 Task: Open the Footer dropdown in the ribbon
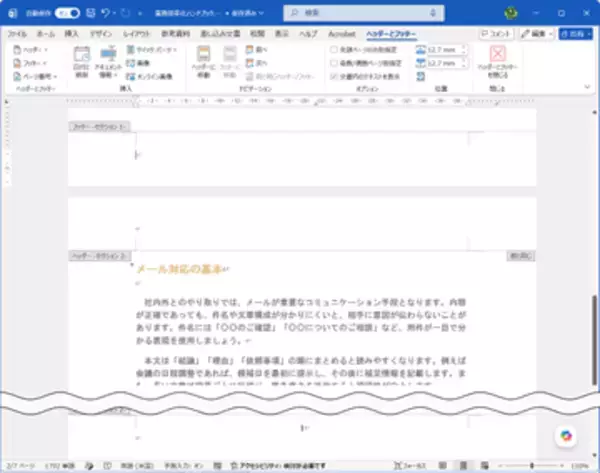click(30, 63)
